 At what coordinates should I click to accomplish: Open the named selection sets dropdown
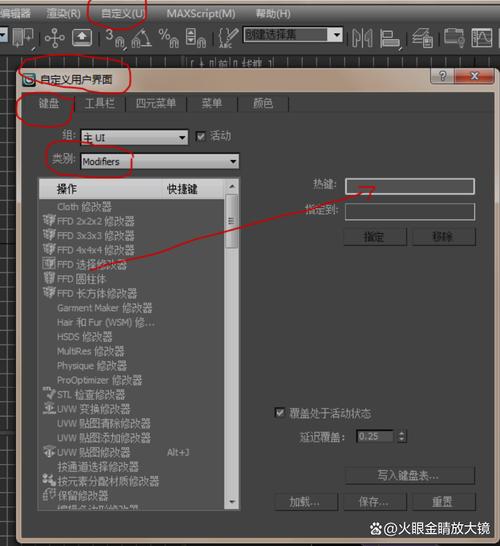click(x=293, y=35)
